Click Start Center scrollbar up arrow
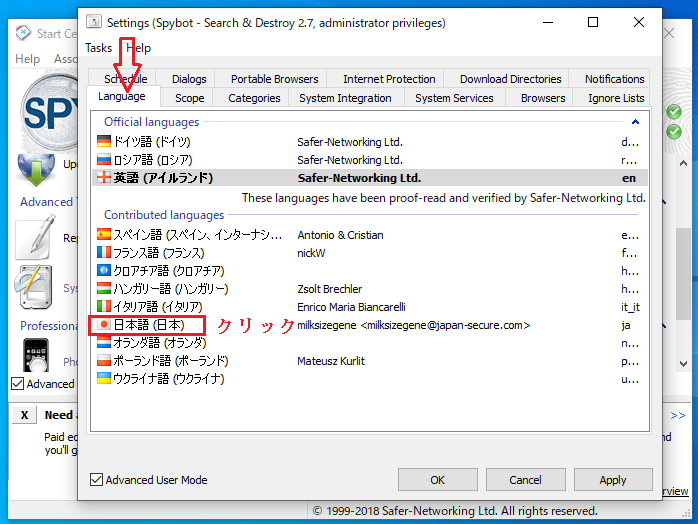The height and width of the screenshot is (524, 698). 683,163
